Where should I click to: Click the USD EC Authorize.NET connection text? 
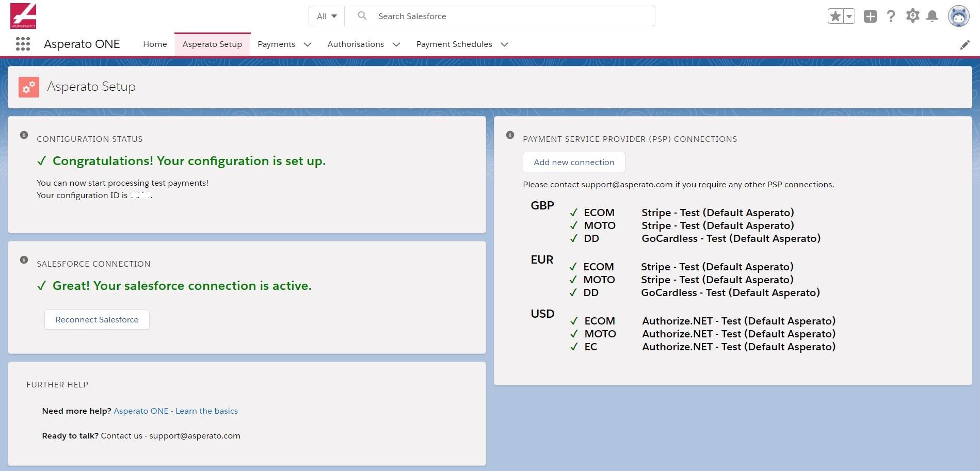point(738,347)
